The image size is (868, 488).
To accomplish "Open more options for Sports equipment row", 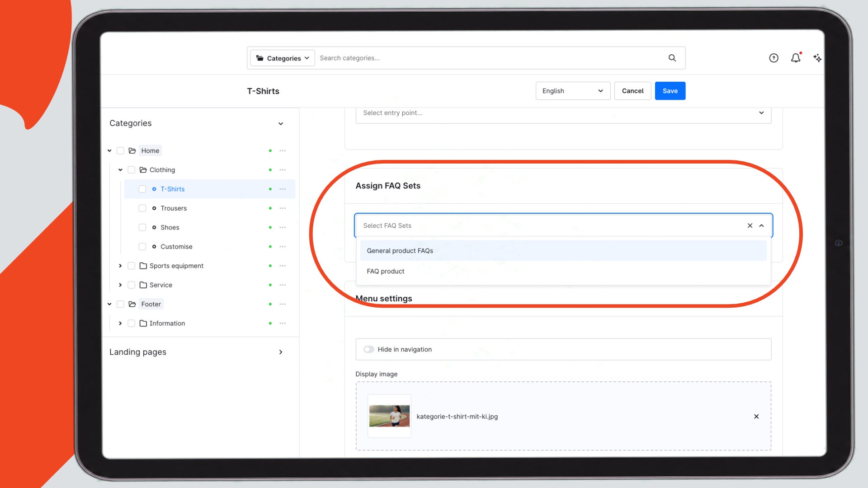I will point(283,266).
